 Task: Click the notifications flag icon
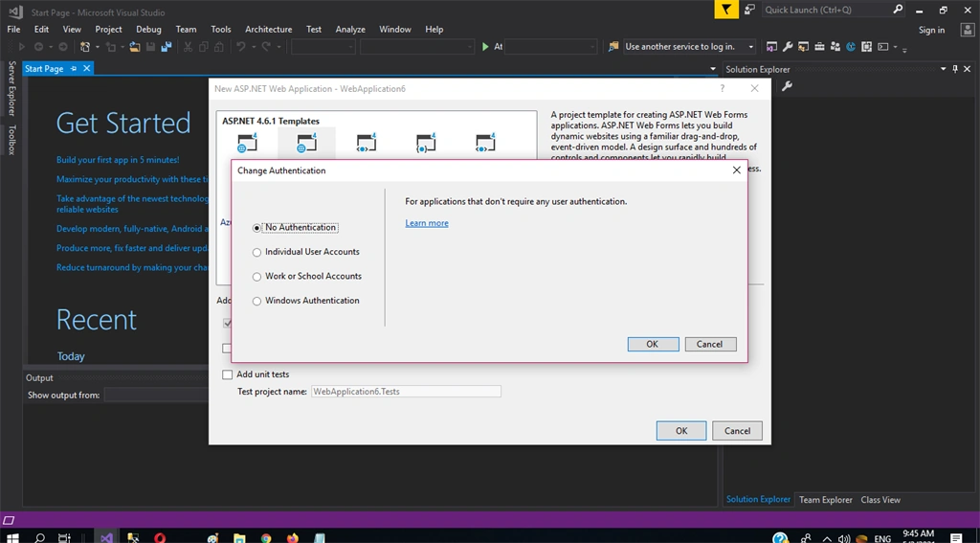pos(726,10)
